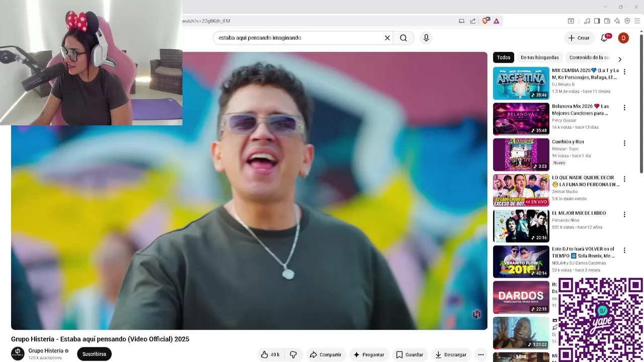This screenshot has width=644, height=362.
Task: Select the De tus búsquedas chip
Action: point(540,57)
